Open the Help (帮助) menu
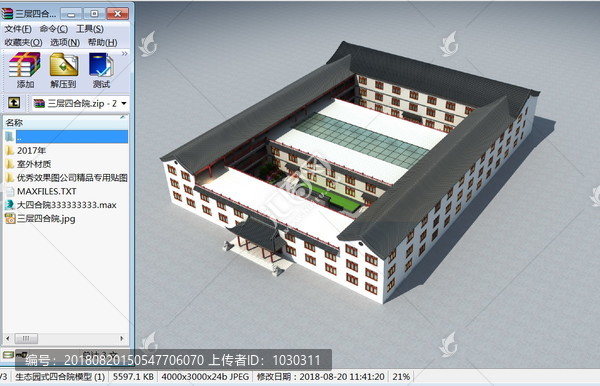The height and width of the screenshot is (386, 600). 102,42
